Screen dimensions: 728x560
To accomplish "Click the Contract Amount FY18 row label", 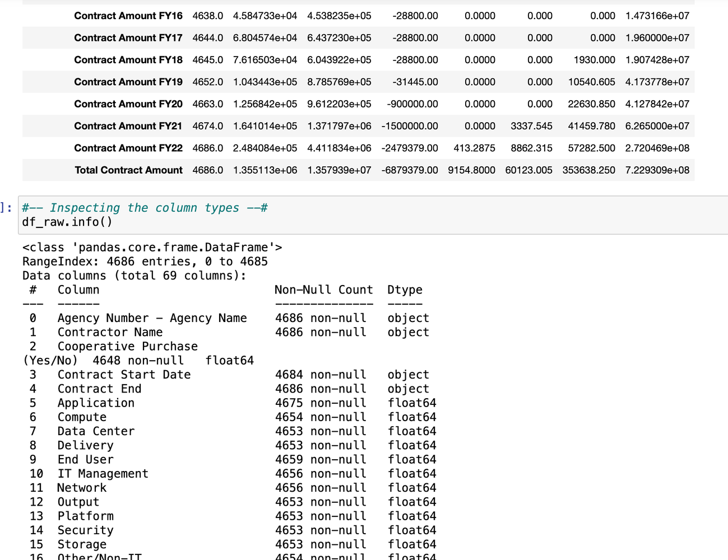I will tap(128, 60).
